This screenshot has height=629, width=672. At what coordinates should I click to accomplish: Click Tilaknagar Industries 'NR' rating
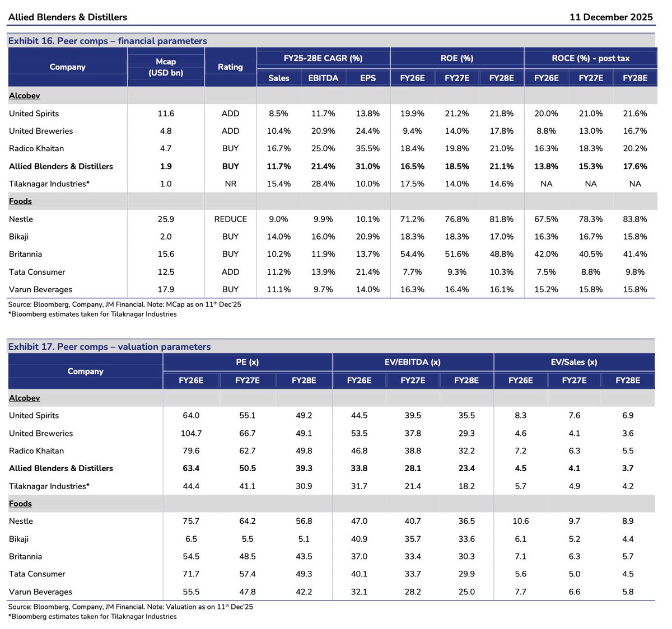point(230,184)
